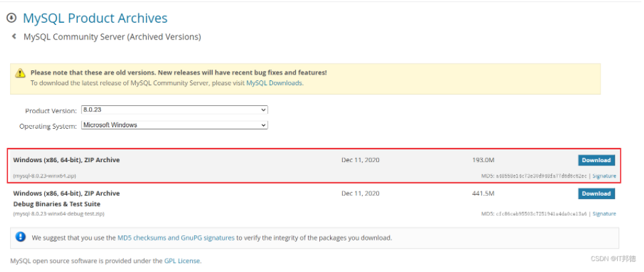Click the first Windows (x86, 64-bit), ZIP Archive title

click(66, 160)
